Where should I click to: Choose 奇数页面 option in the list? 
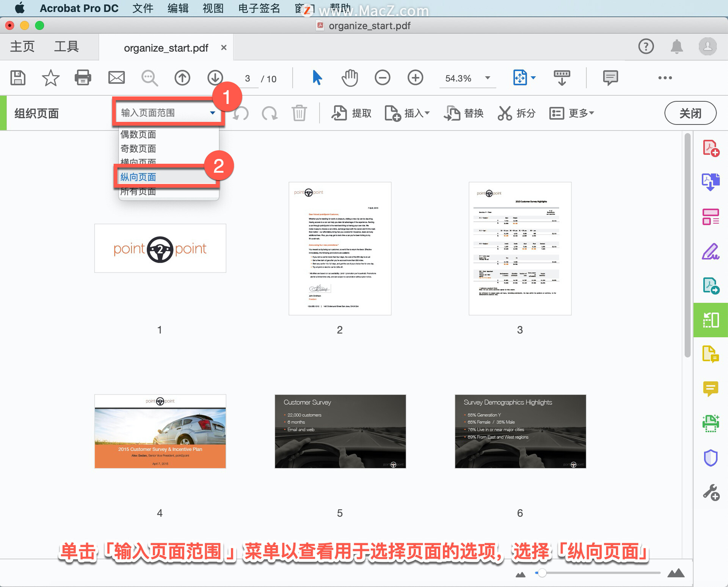point(138,149)
